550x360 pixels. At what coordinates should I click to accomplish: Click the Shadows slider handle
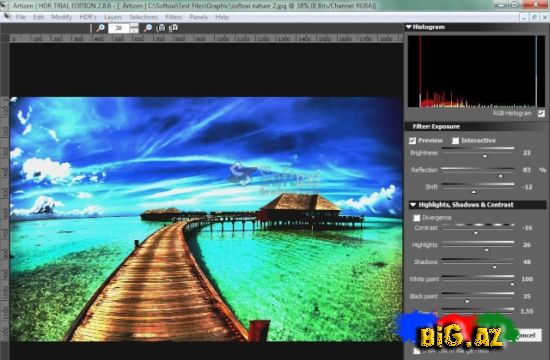[x=494, y=267]
